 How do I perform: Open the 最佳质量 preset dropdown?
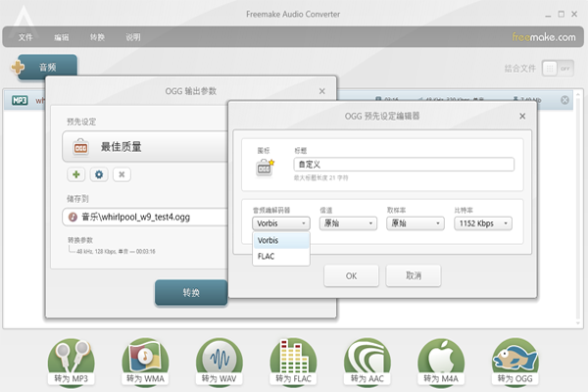click(145, 147)
